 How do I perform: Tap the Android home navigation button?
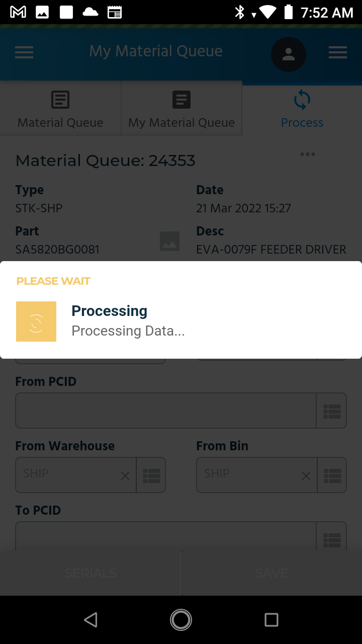(x=181, y=620)
